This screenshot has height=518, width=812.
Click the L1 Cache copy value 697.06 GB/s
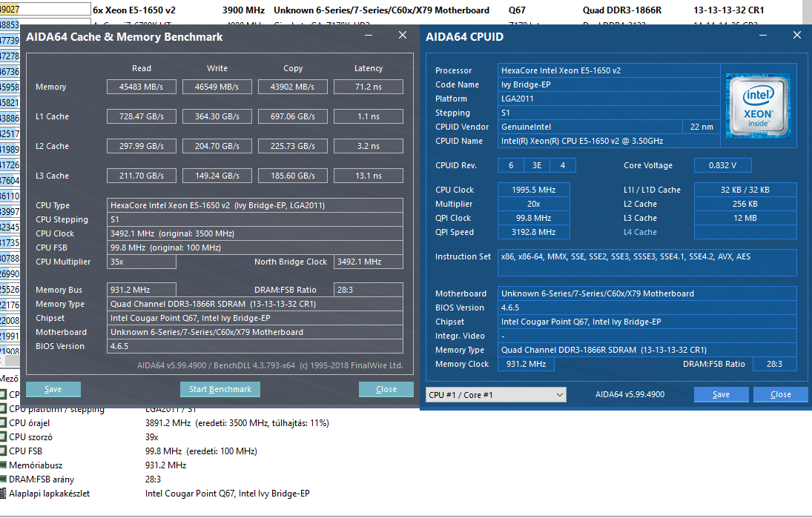pos(293,116)
